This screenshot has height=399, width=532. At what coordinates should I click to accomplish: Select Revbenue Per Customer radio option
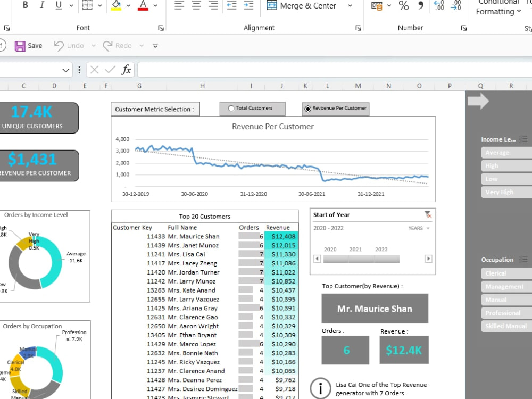336,109
